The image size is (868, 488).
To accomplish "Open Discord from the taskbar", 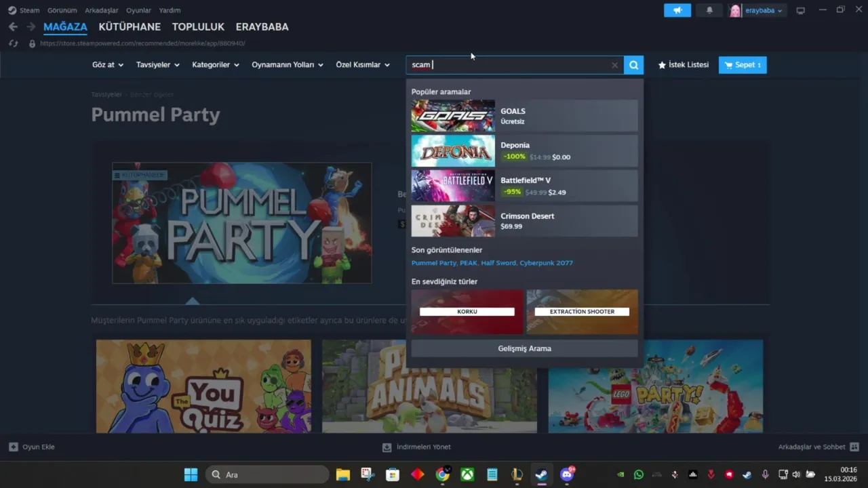I will 567,474.
